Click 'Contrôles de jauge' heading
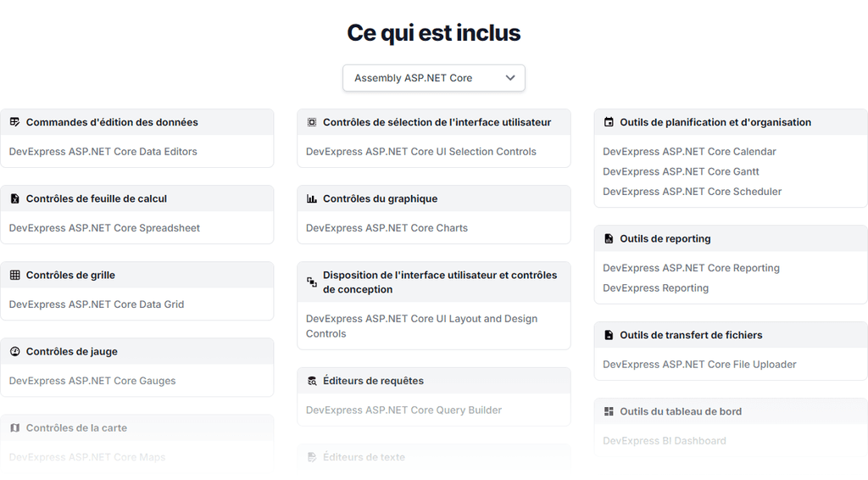868x480 pixels. tap(71, 351)
